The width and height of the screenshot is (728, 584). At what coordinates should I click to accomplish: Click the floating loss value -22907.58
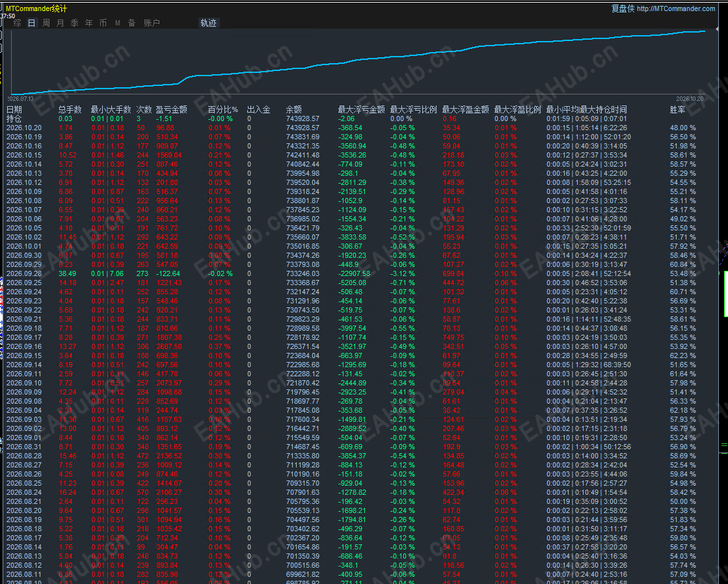[x=355, y=273]
